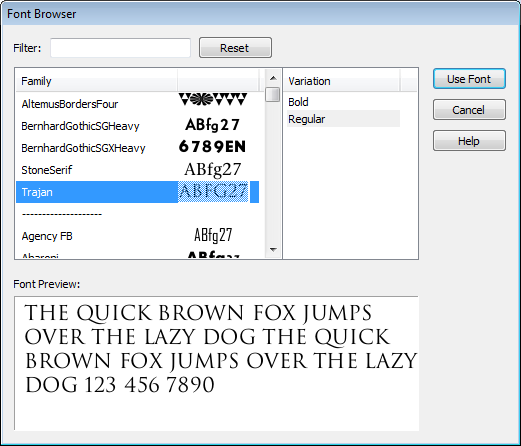This screenshot has width=521, height=446.
Task: Click the Family column header
Action: (97, 81)
